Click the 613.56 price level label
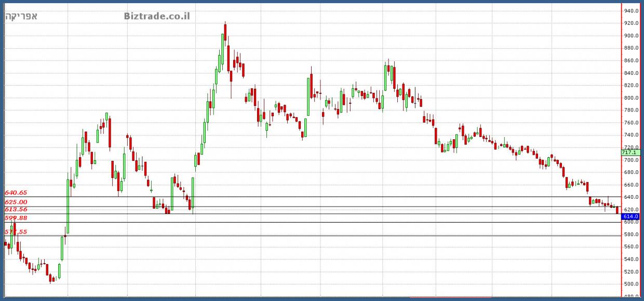Image resolution: width=644 pixels, height=301 pixels. 16,209
